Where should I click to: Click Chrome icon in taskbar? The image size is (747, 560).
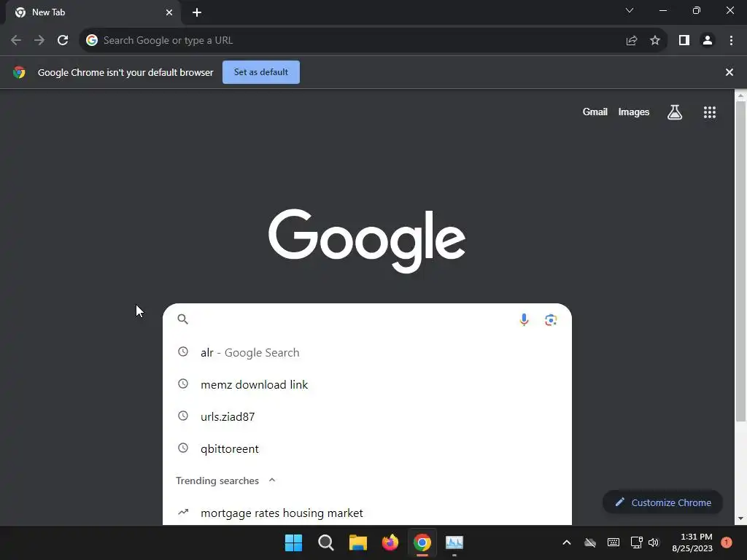coord(422,542)
